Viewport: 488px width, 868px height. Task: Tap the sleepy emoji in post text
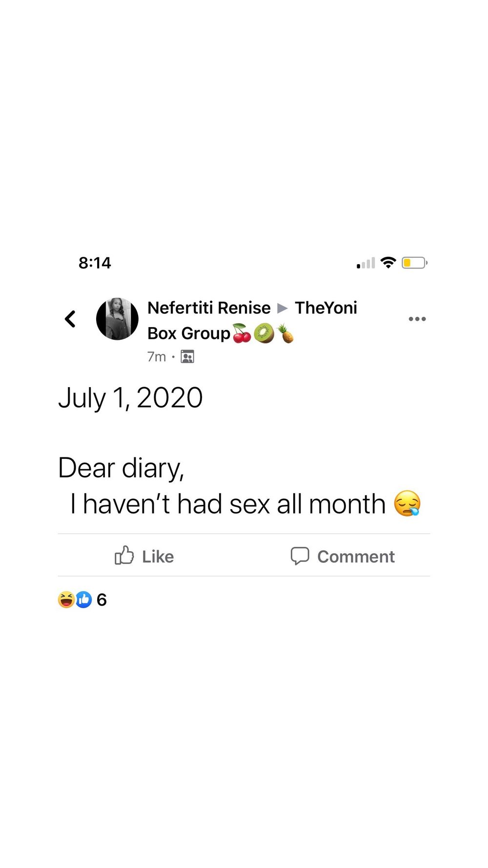point(407,503)
